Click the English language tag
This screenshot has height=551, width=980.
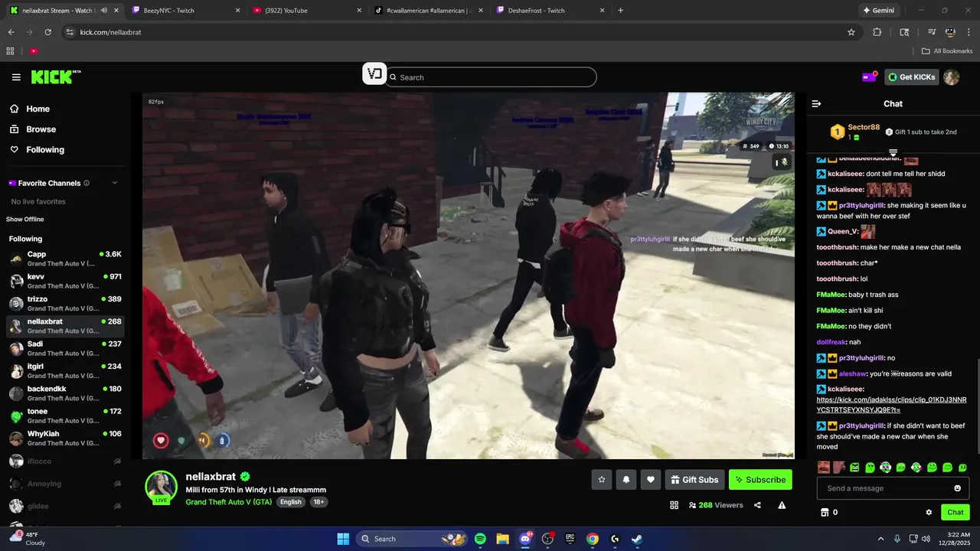tap(291, 502)
